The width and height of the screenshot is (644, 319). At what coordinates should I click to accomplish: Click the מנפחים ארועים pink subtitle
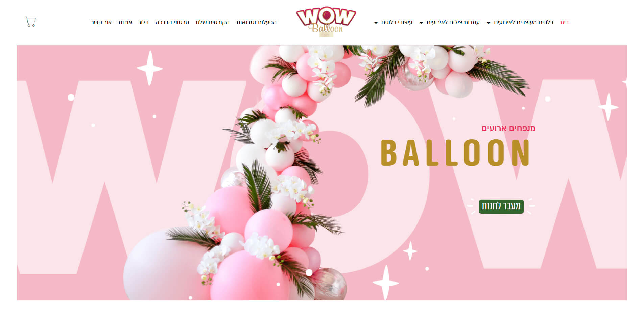point(508,128)
